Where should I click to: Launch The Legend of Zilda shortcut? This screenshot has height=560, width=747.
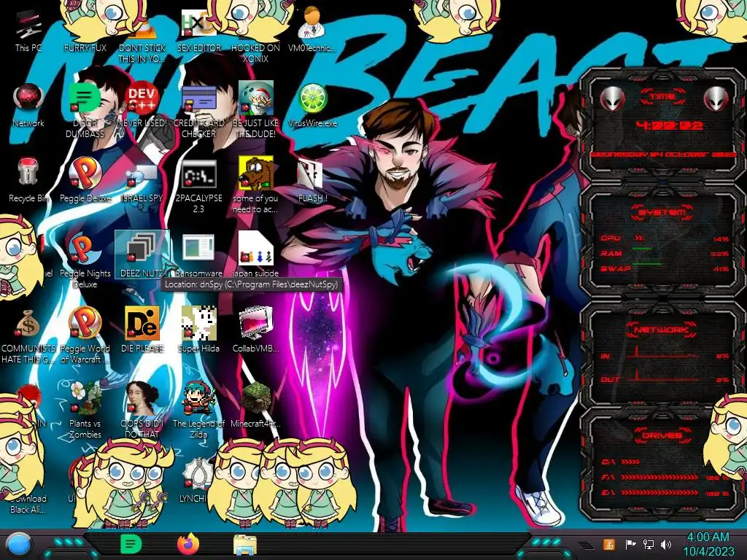pyautogui.click(x=198, y=411)
